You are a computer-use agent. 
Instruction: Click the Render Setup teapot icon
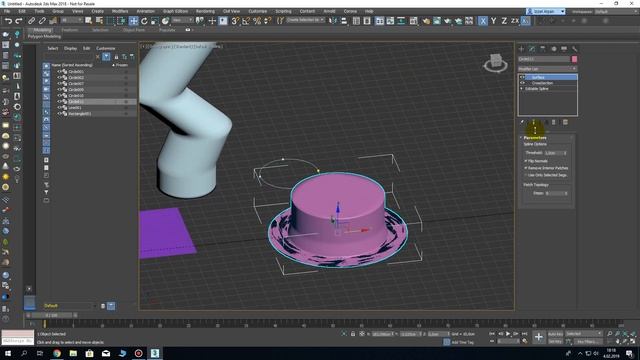426,20
